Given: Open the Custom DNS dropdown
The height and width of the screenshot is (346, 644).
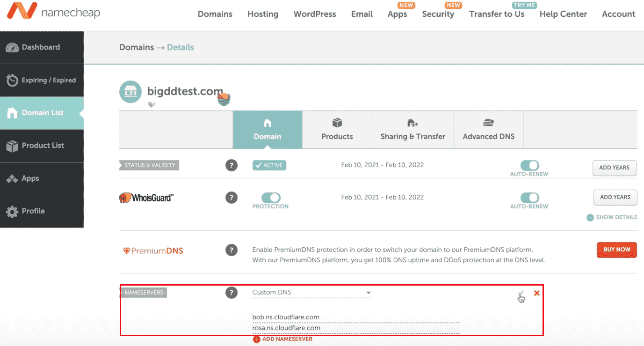Looking at the screenshot, I should pyautogui.click(x=311, y=293).
